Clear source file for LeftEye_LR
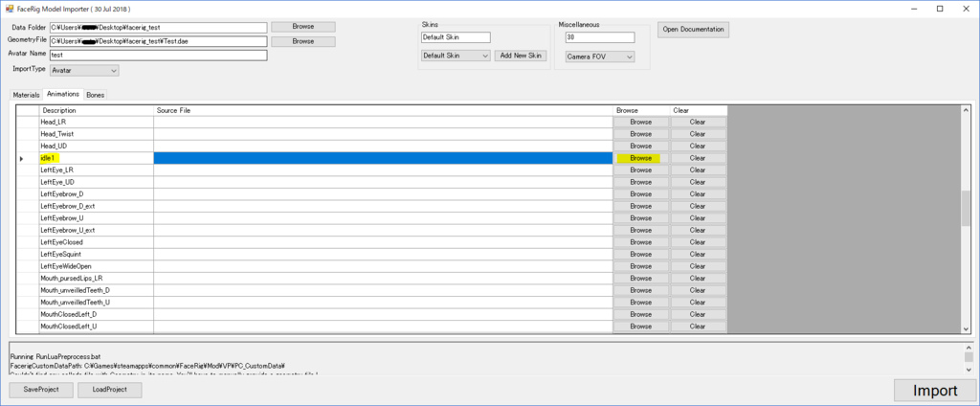The image size is (980, 406). [698, 170]
